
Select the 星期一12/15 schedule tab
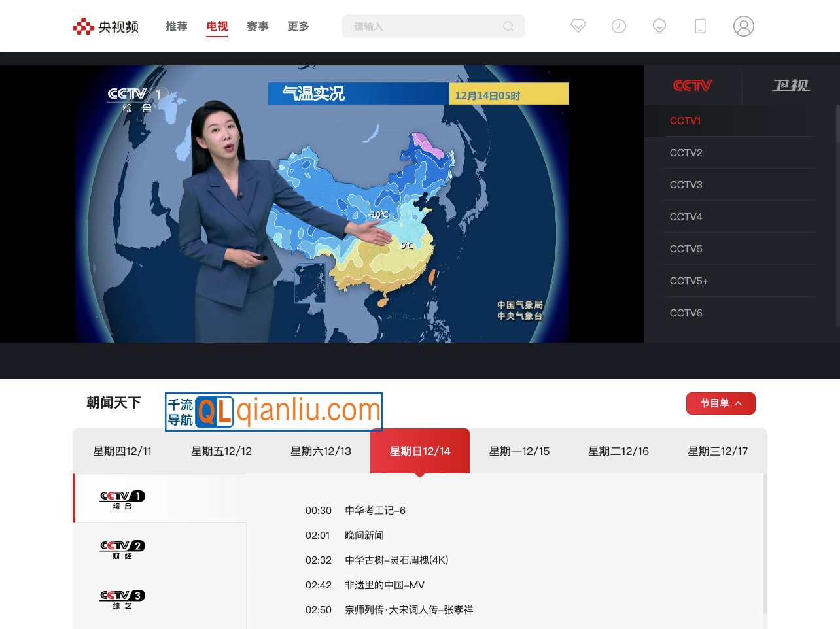(519, 450)
